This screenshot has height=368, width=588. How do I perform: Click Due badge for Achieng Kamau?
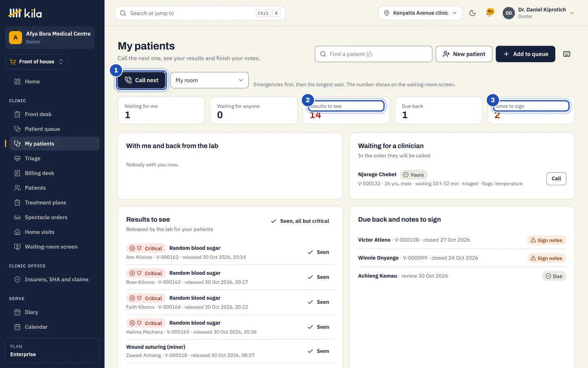pos(554,276)
